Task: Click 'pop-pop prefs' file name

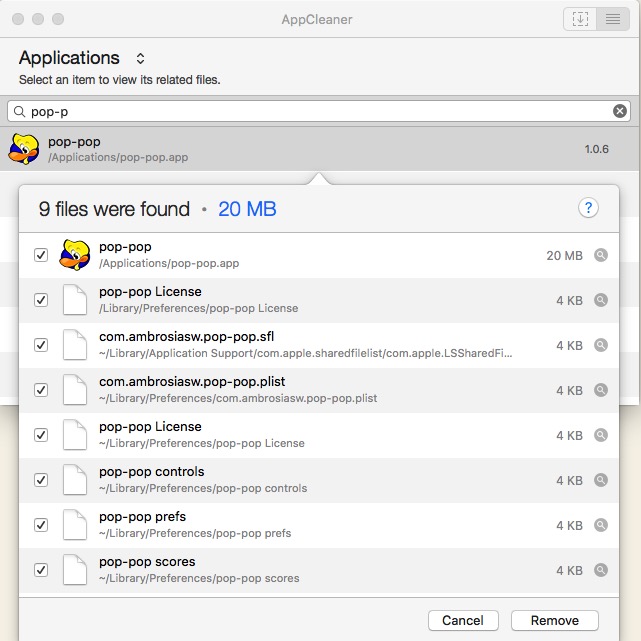Action: [142, 517]
